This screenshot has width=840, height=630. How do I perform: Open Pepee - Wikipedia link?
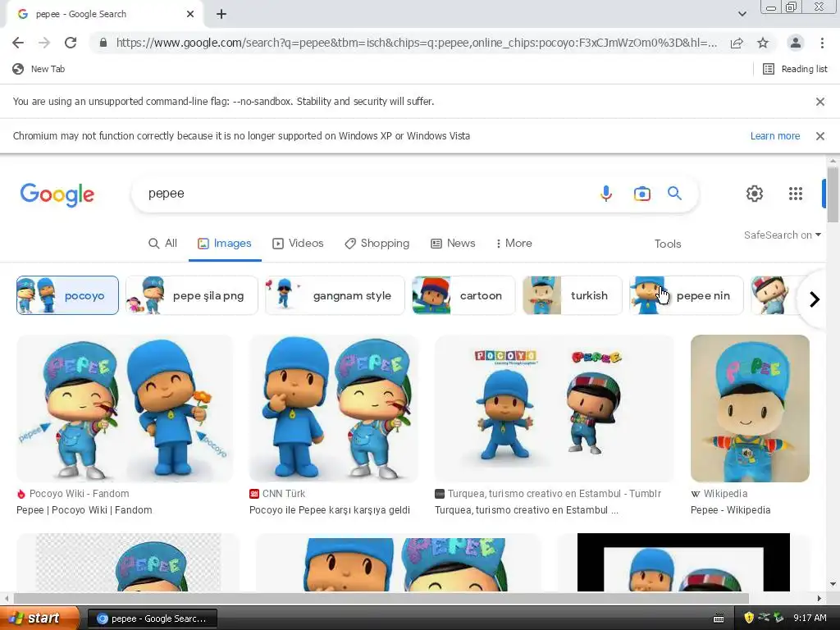point(730,510)
